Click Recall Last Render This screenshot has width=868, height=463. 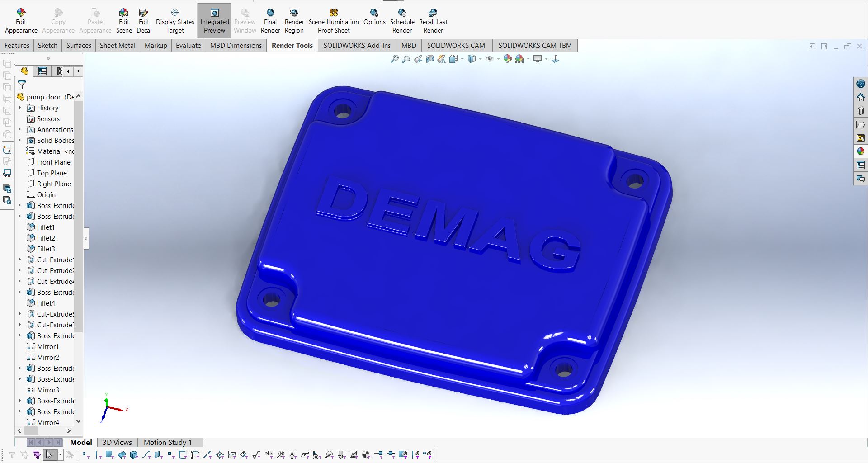pyautogui.click(x=433, y=21)
